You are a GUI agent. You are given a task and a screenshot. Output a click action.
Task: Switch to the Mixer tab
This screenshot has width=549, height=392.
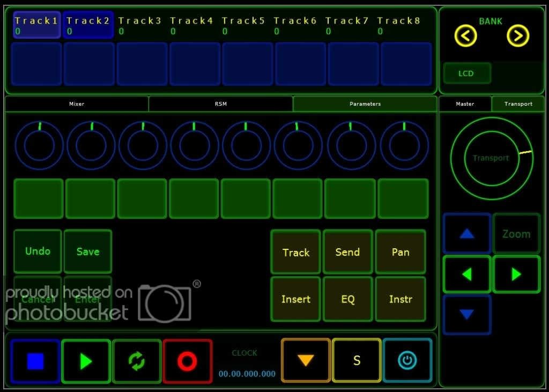click(77, 104)
